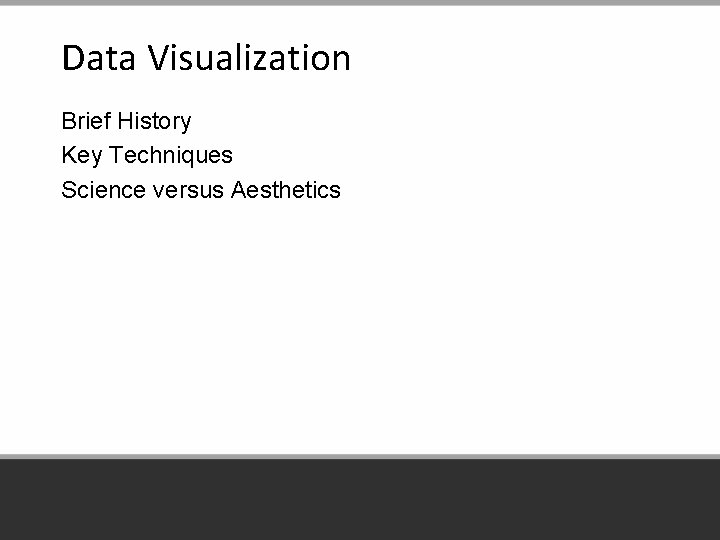Place cursor after 'Visualization' in the title
Image resolution: width=720 pixels, height=540 pixels.
(352, 58)
